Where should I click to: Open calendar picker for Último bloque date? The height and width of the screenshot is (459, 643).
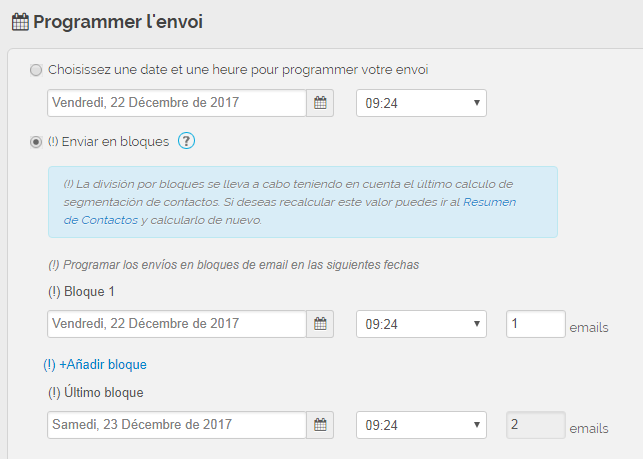pos(320,425)
